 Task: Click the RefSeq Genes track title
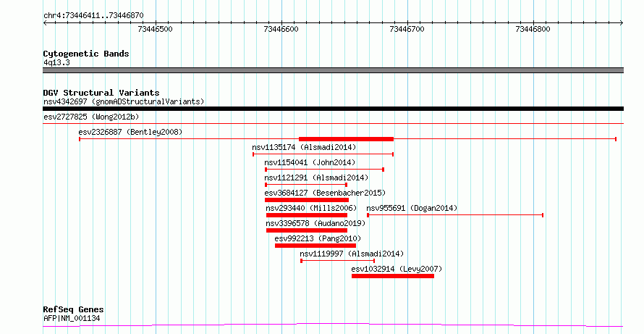coord(74,309)
